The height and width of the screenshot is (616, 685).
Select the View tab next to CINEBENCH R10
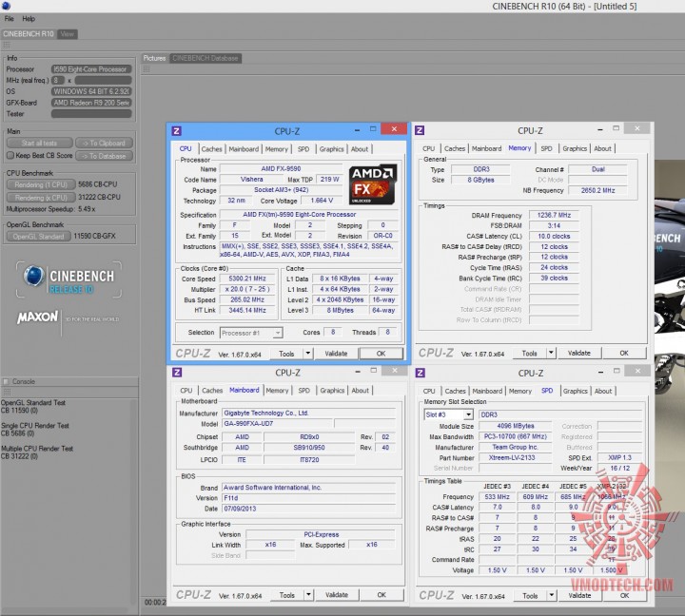(67, 33)
